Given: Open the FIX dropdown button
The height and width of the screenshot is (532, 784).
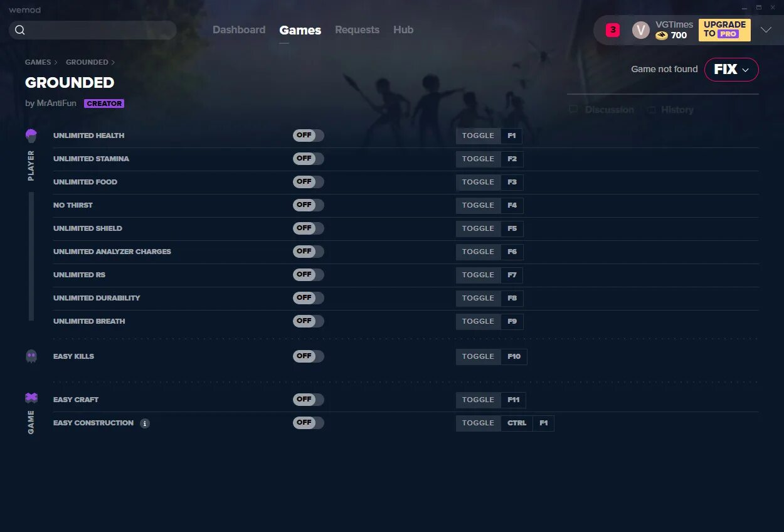Looking at the screenshot, I should [731, 70].
